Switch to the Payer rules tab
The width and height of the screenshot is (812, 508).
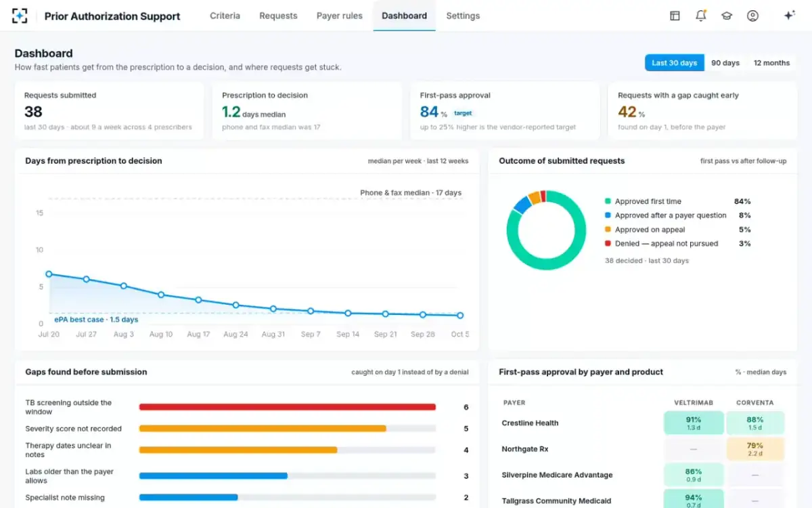click(x=339, y=16)
